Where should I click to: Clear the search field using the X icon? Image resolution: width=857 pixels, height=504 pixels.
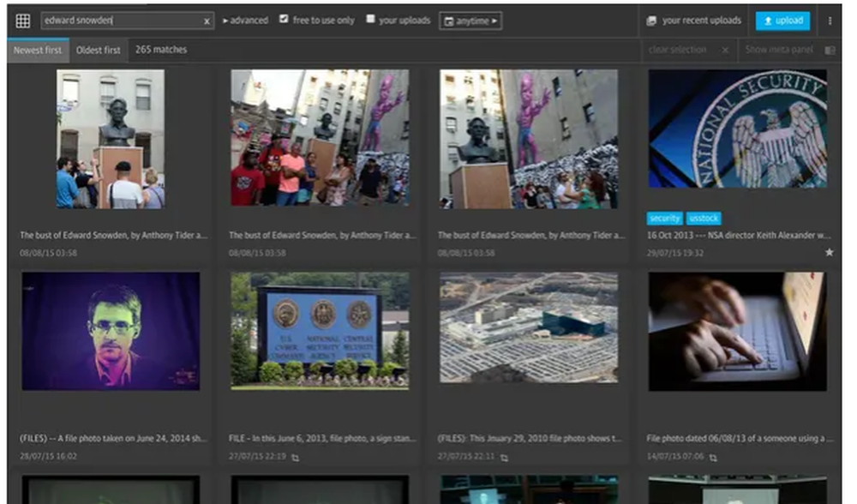(x=205, y=19)
